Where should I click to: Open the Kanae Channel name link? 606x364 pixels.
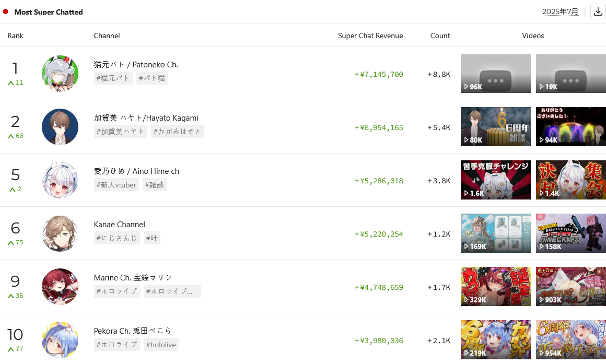click(119, 225)
